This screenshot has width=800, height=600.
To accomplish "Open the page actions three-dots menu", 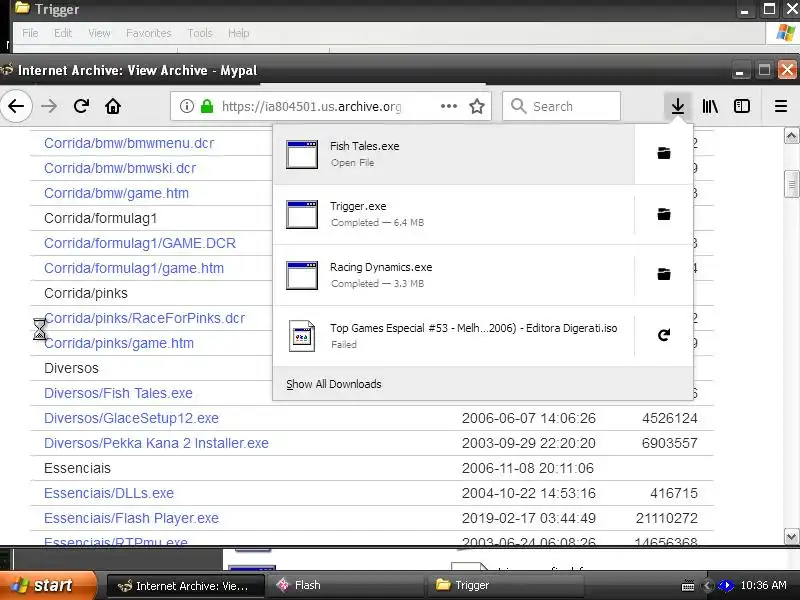I will pos(448,106).
